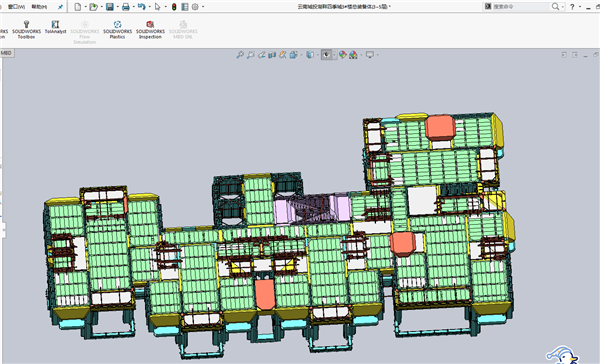Open SOLIDWORKS Plastics add-in
This screenshot has height=364, width=600.
click(117, 29)
